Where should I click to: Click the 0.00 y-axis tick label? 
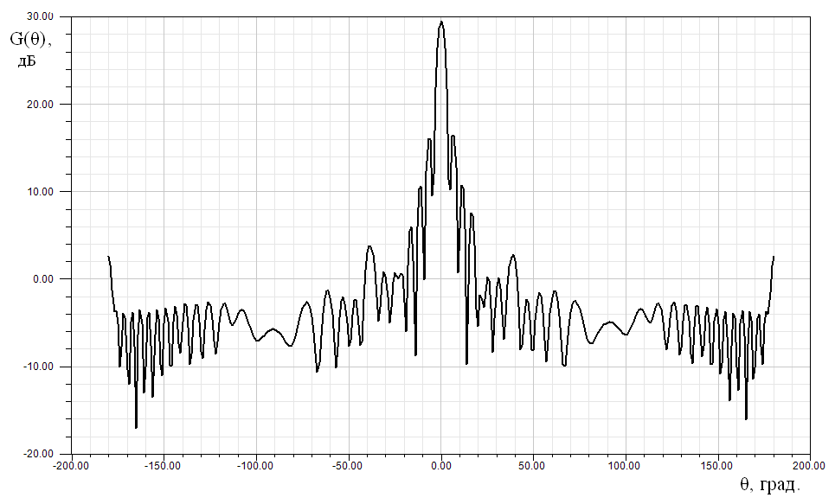point(43,279)
